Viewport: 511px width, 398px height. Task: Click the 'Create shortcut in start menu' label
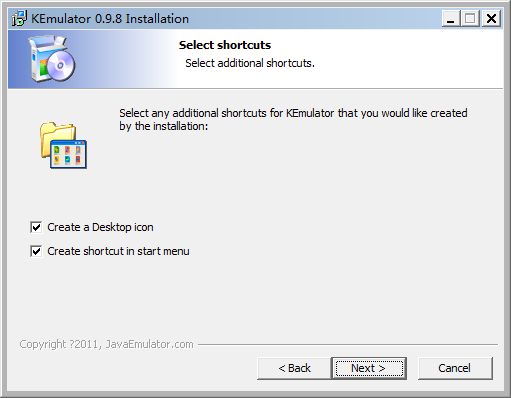pyautogui.click(x=118, y=251)
